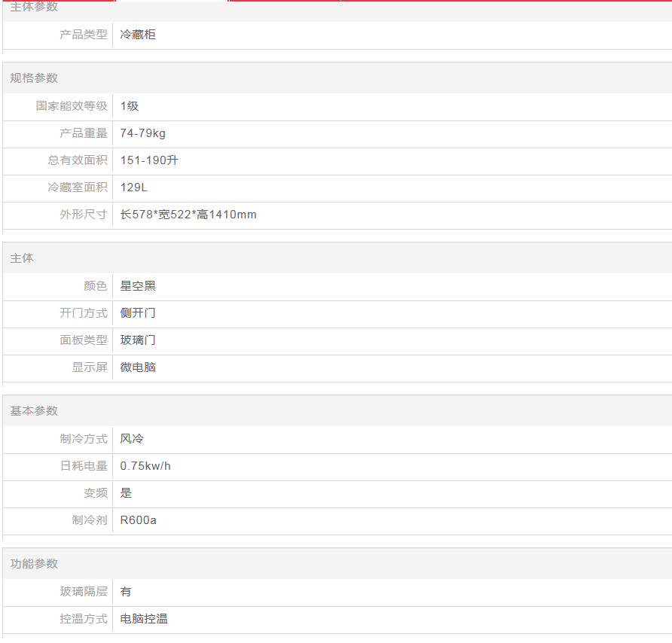Screen dimensions: 672x643
Task: Click the 功能参数 section header
Action: pos(34,564)
